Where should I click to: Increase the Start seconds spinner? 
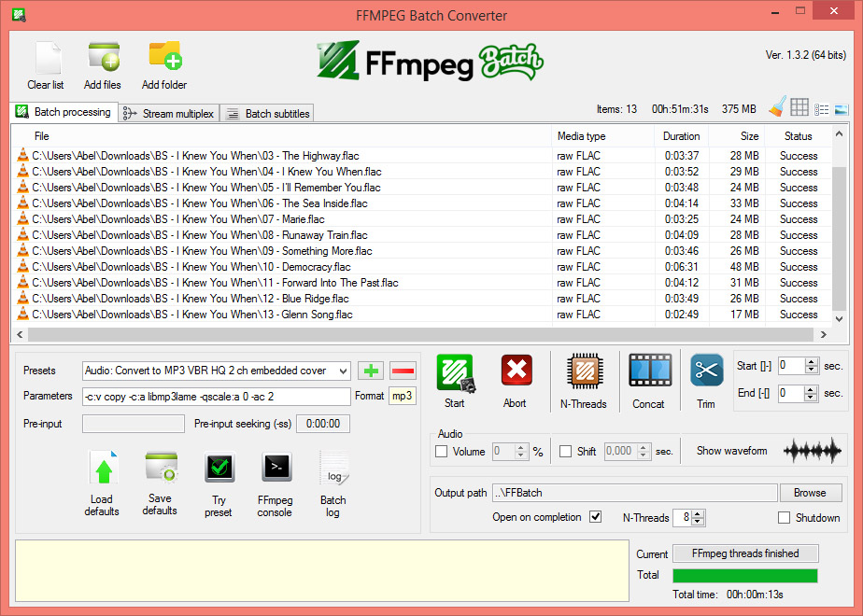pos(812,362)
